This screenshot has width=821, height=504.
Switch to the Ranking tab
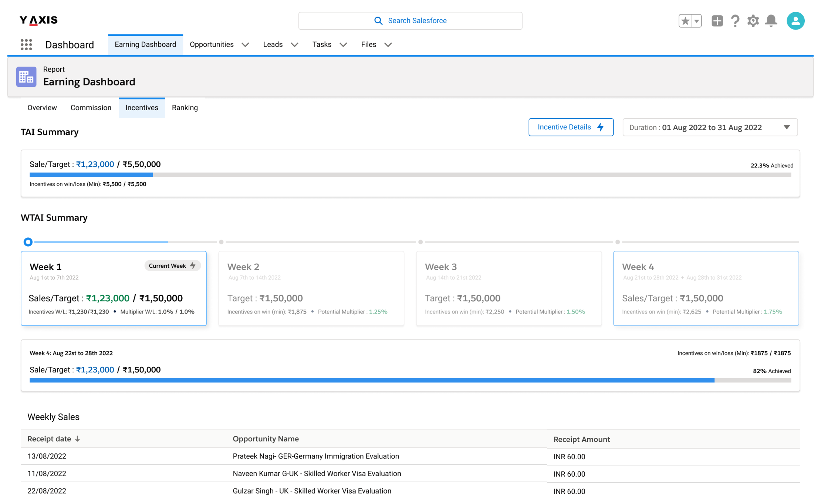click(x=185, y=108)
